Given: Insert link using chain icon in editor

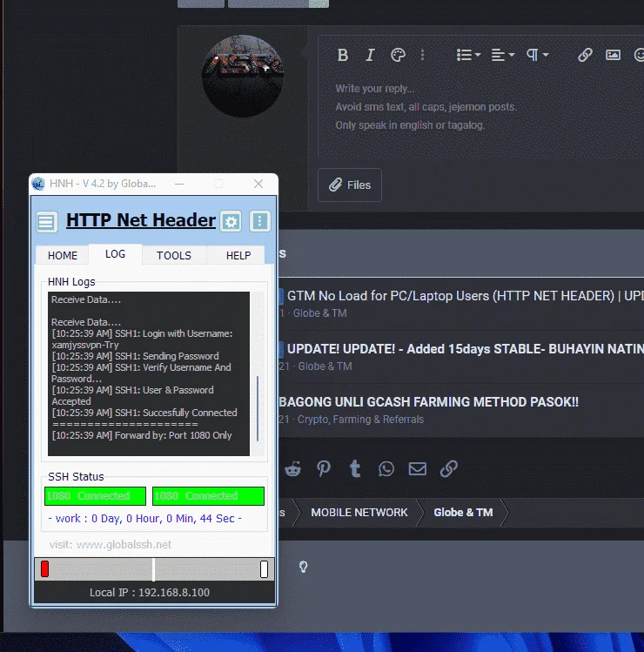Looking at the screenshot, I should tap(585, 55).
